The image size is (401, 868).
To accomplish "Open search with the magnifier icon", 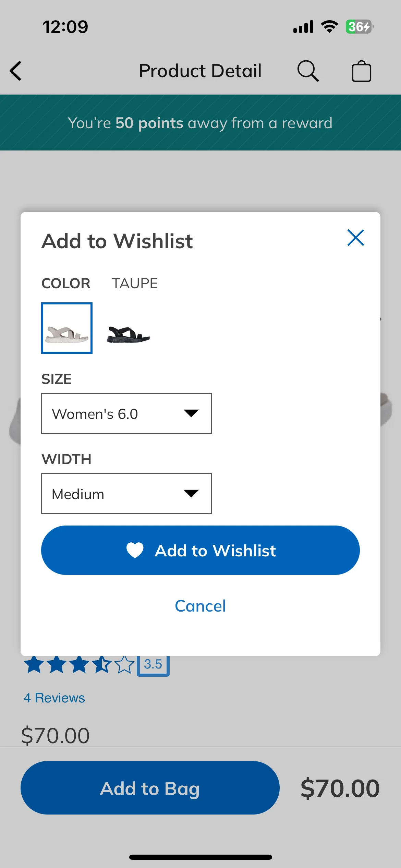I will click(x=308, y=71).
